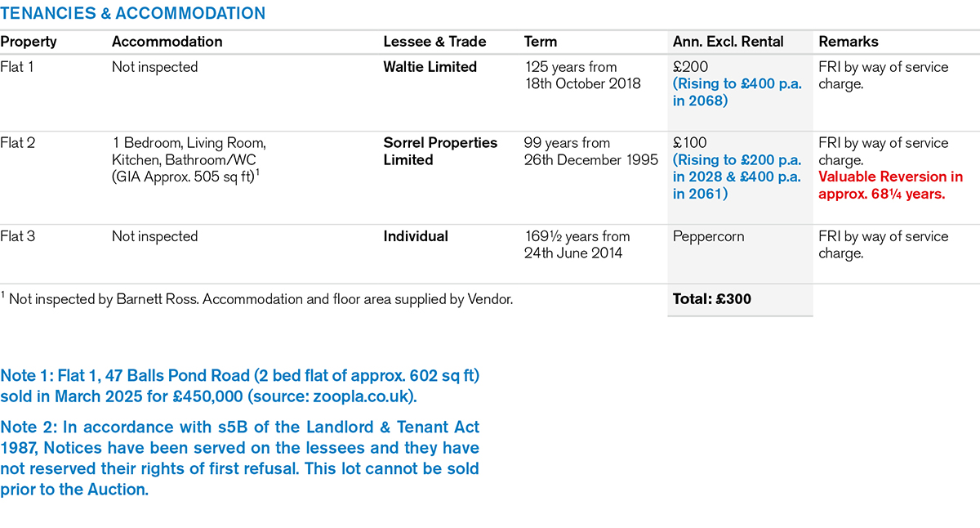The image size is (980, 528).
Task: Click the Remarks column header
Action: 849,42
